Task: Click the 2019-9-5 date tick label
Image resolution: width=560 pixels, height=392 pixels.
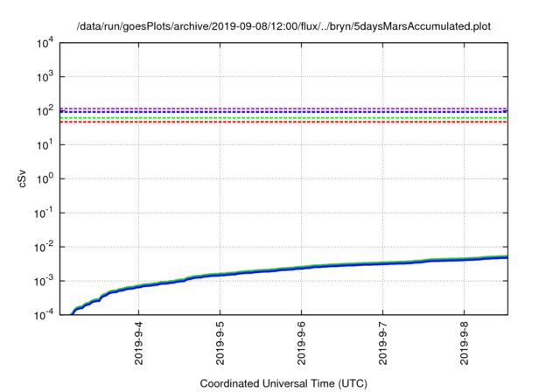Action: coord(220,343)
